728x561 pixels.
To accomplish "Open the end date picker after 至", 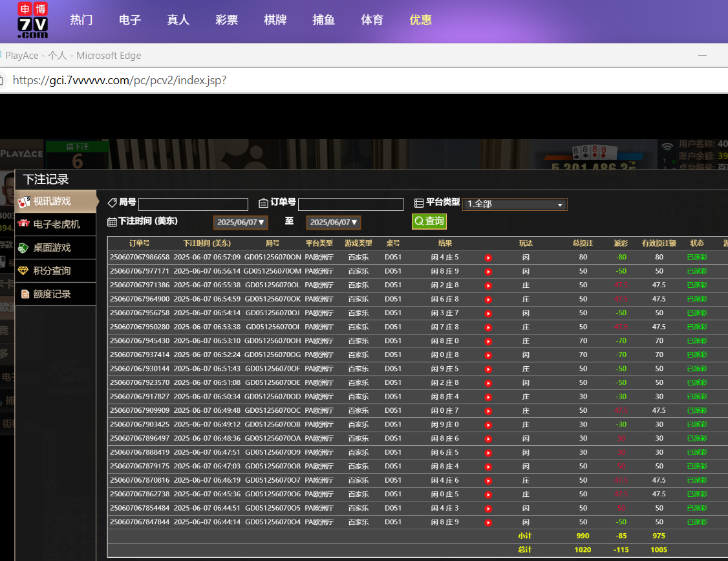I will [x=333, y=223].
